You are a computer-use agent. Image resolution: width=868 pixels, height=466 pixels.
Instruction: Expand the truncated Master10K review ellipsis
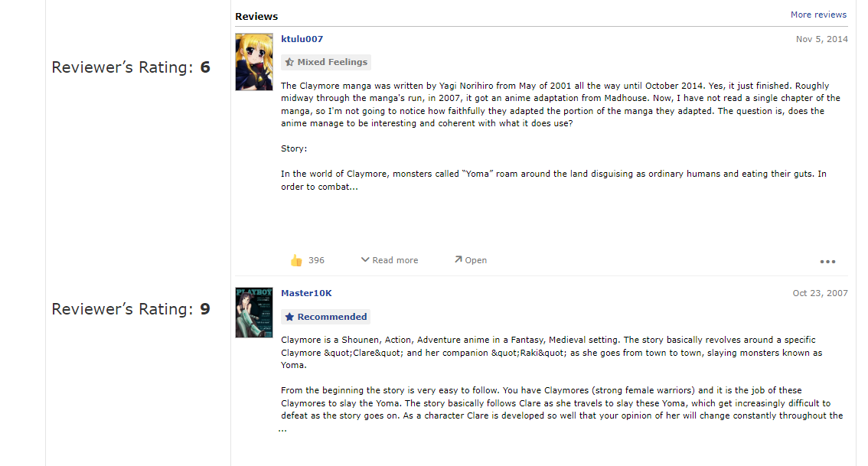283,430
